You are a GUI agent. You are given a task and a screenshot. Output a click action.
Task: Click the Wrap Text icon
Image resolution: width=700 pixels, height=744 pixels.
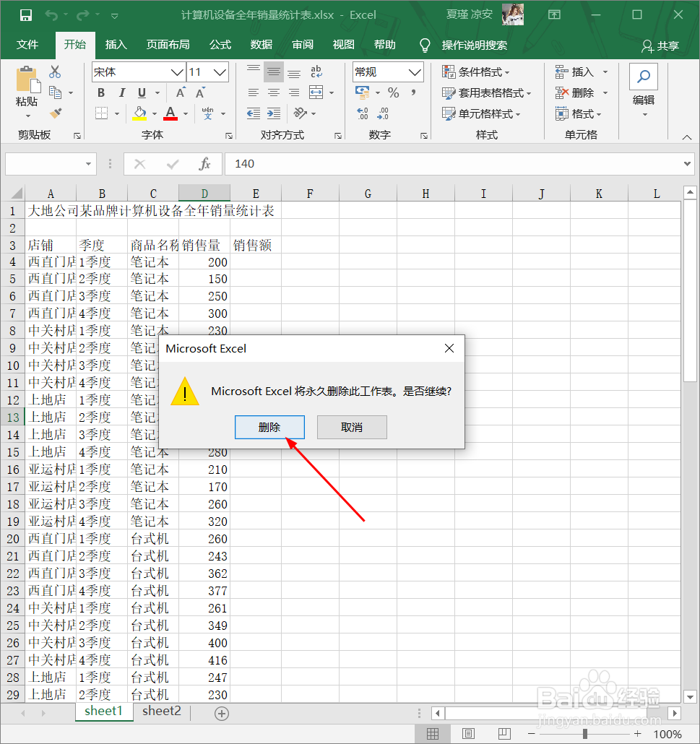point(316,72)
